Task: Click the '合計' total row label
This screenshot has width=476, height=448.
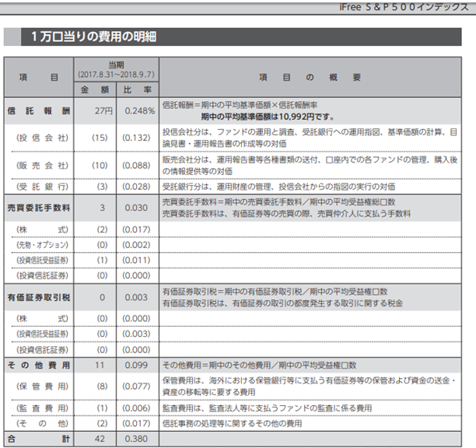Action: tap(39, 439)
